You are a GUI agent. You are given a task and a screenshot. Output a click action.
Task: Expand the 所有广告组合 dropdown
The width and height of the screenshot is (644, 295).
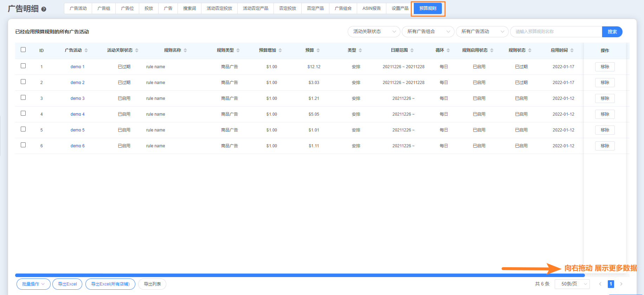click(428, 32)
